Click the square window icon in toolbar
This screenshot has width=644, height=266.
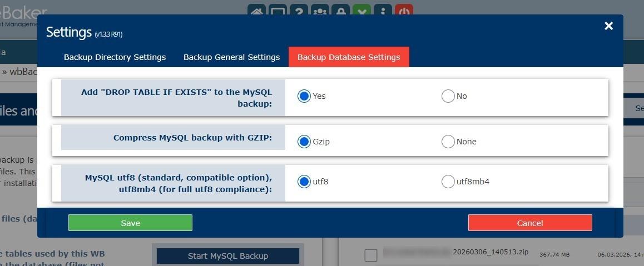tap(278, 11)
